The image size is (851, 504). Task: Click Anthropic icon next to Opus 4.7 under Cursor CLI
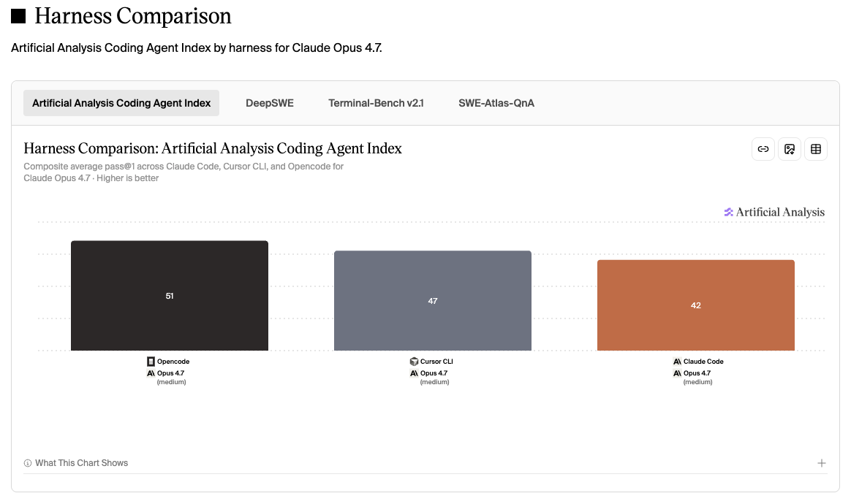(414, 373)
